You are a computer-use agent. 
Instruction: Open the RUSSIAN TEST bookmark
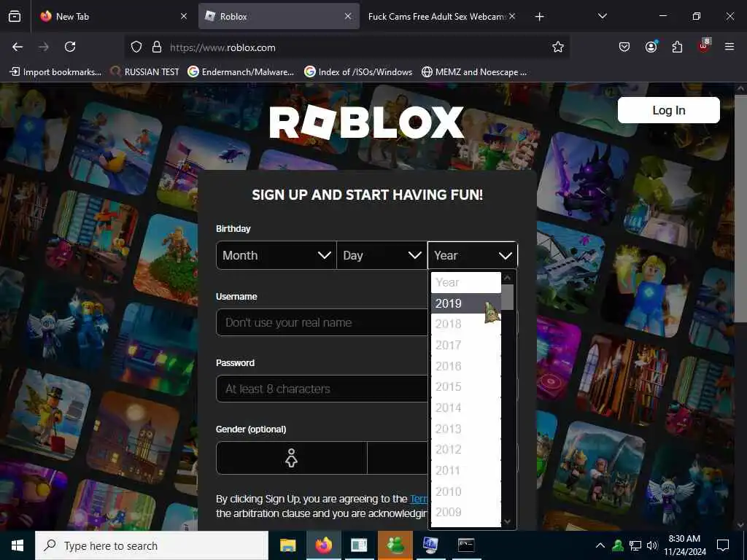(144, 72)
